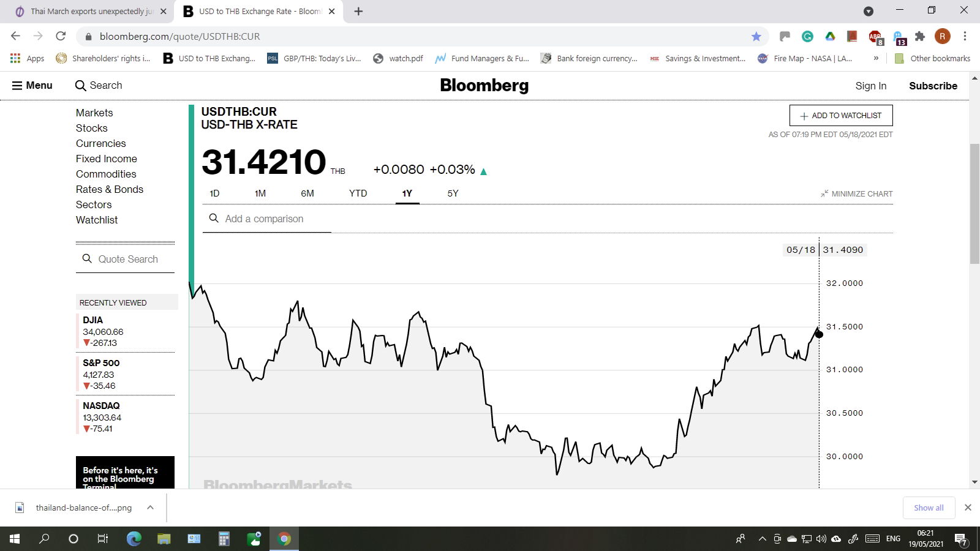This screenshot has height=551, width=980.
Task: Open the tab search dropdown in Chrome title bar
Action: 869,11
